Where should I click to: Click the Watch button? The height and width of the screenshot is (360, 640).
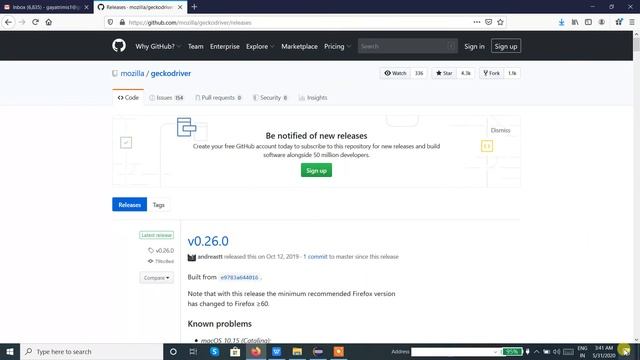(x=395, y=73)
